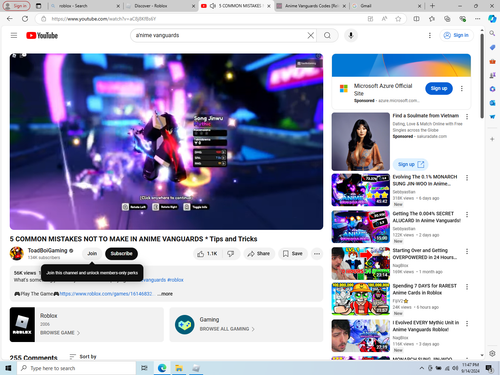
Task: Open a new browser tab
Action: point(432,6)
